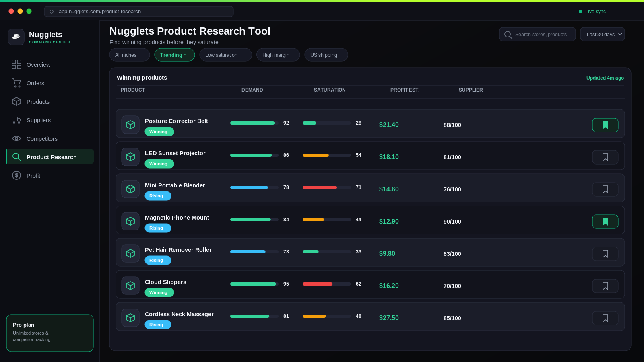This screenshot has width=644, height=362.
Task: Sort by SATURATION column header
Action: point(330,90)
